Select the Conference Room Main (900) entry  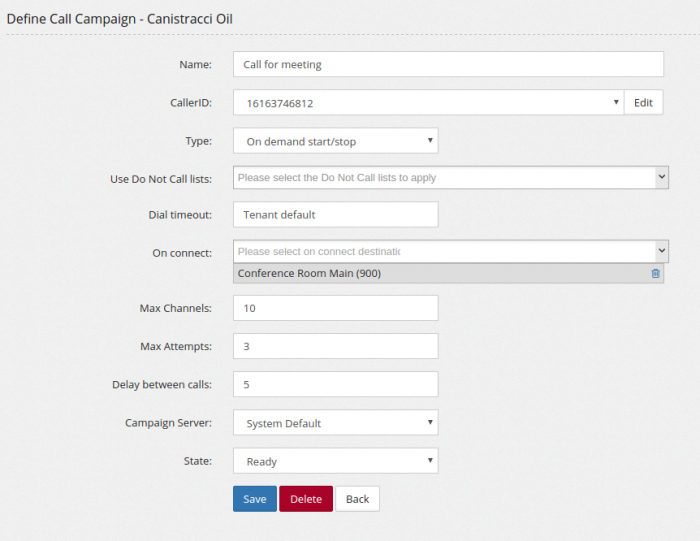click(x=310, y=273)
